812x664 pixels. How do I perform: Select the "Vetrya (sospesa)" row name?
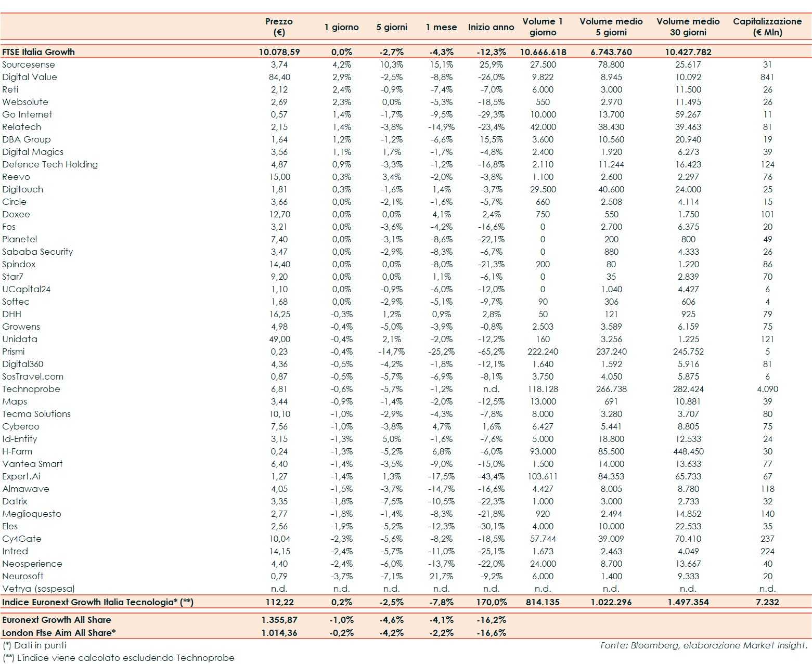coord(38,589)
